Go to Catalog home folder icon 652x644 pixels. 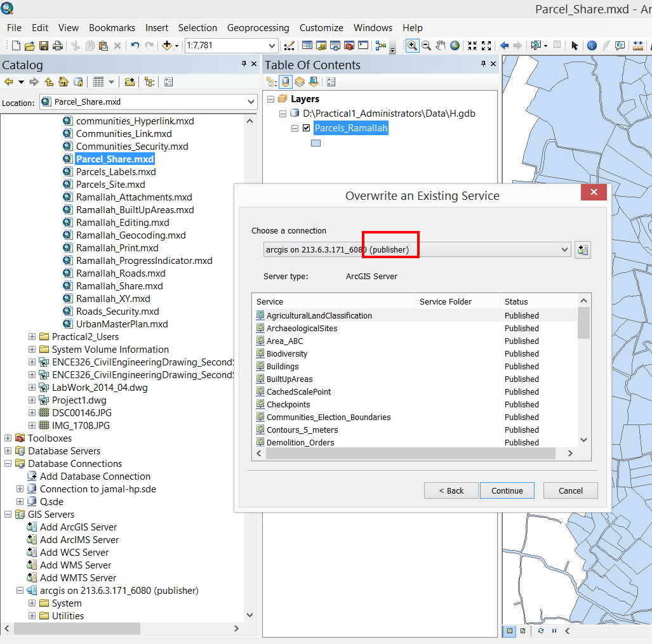(x=63, y=82)
